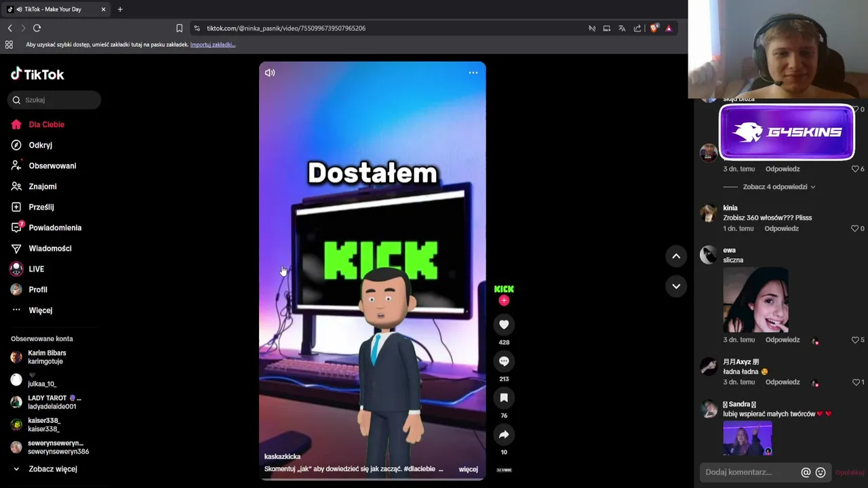The image size is (868, 488).
Task: Open a new tab with the plus button
Action: [x=120, y=9]
